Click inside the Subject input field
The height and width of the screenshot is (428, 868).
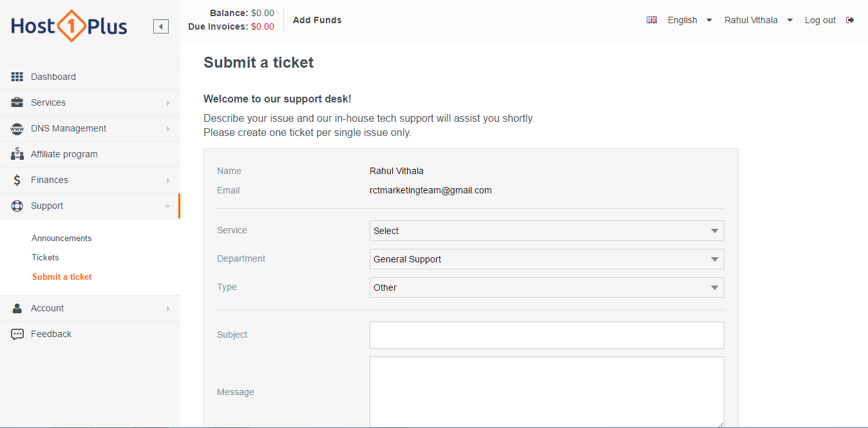point(546,335)
